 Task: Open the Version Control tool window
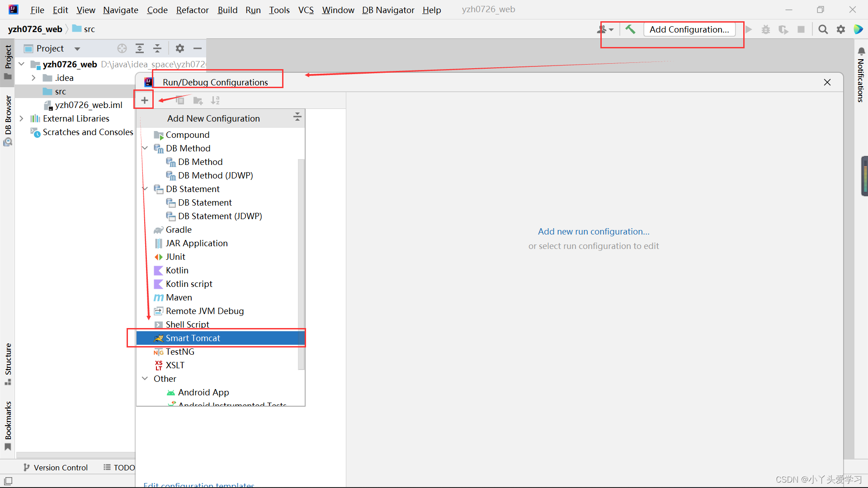tap(55, 467)
